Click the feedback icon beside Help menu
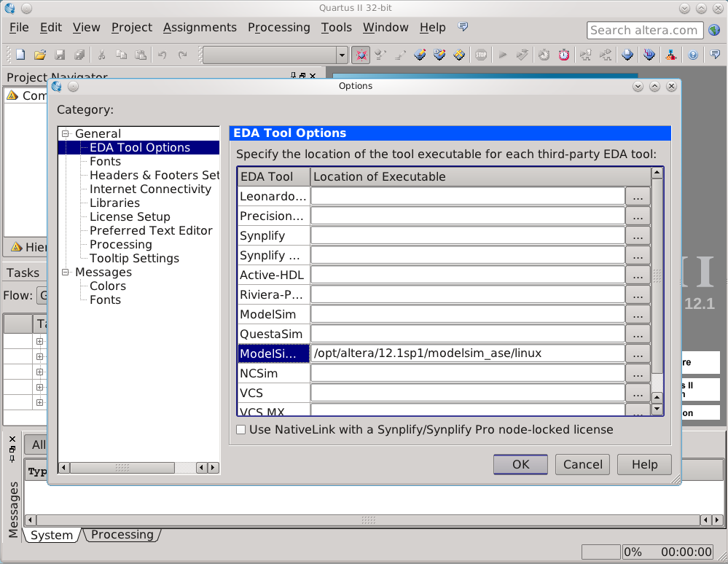The height and width of the screenshot is (564, 728). click(463, 26)
